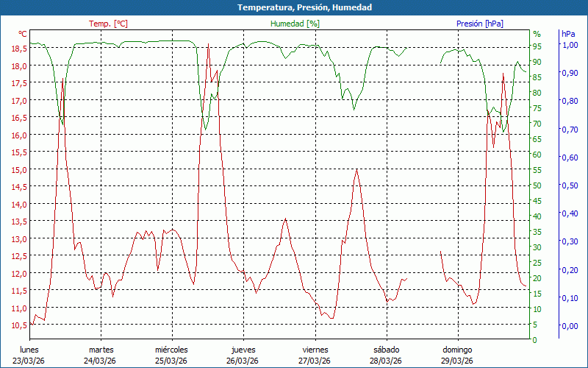The image size is (588, 368).
Task: Select the green Humedad [%] legend label
Action: (x=295, y=24)
